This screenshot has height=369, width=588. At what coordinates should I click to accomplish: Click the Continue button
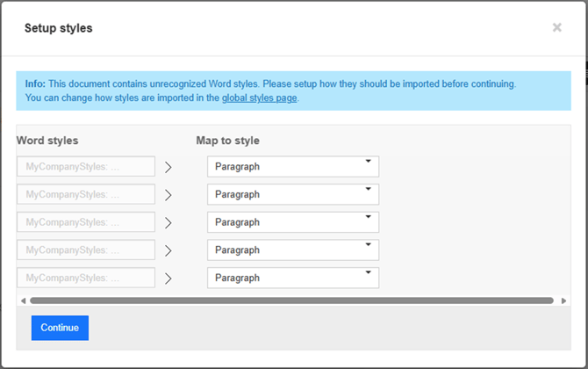pyautogui.click(x=60, y=328)
